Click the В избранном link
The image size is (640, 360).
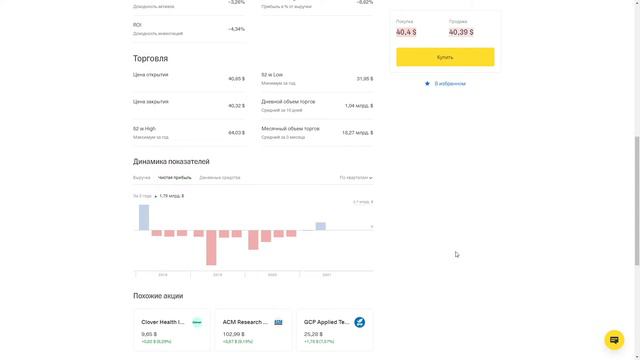[x=450, y=84]
